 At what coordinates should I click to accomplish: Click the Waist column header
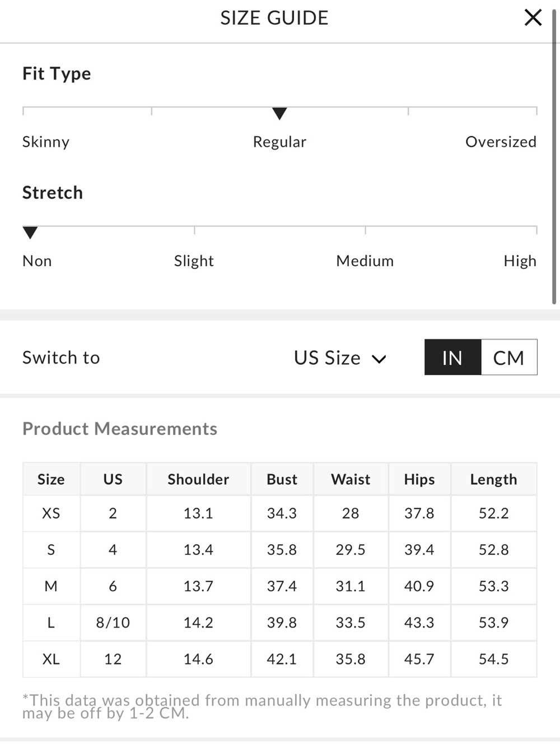pos(351,479)
